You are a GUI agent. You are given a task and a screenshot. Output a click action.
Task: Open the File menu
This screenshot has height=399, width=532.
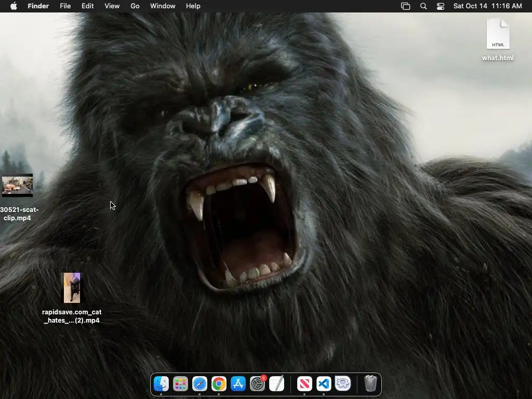pos(65,6)
